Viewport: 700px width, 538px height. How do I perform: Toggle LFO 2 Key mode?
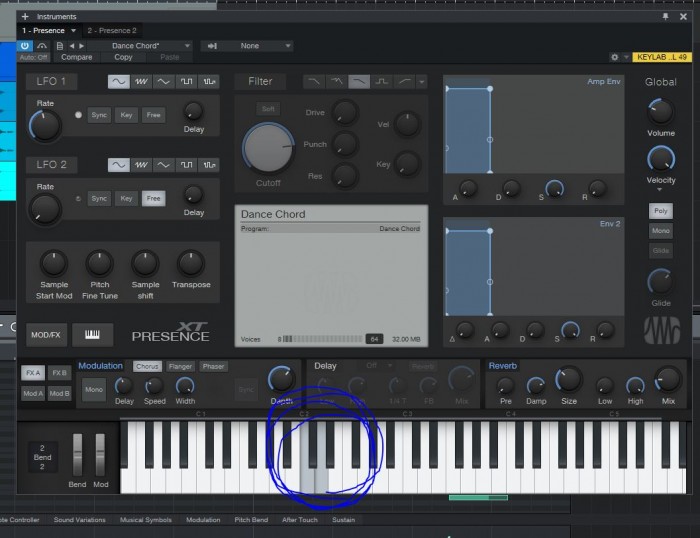[x=126, y=198]
